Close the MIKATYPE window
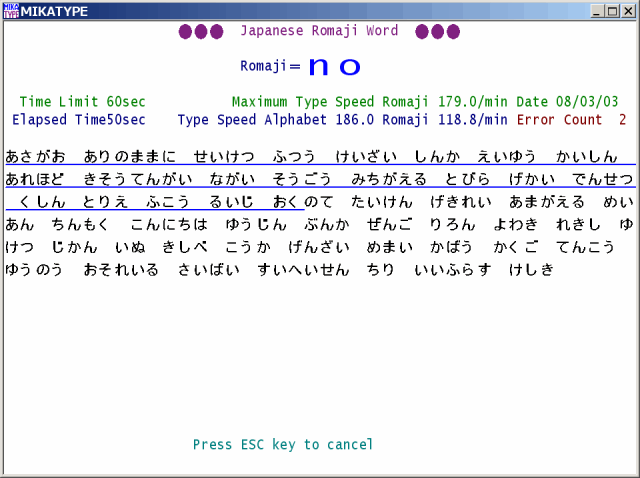640x478 pixels. pos(627,10)
